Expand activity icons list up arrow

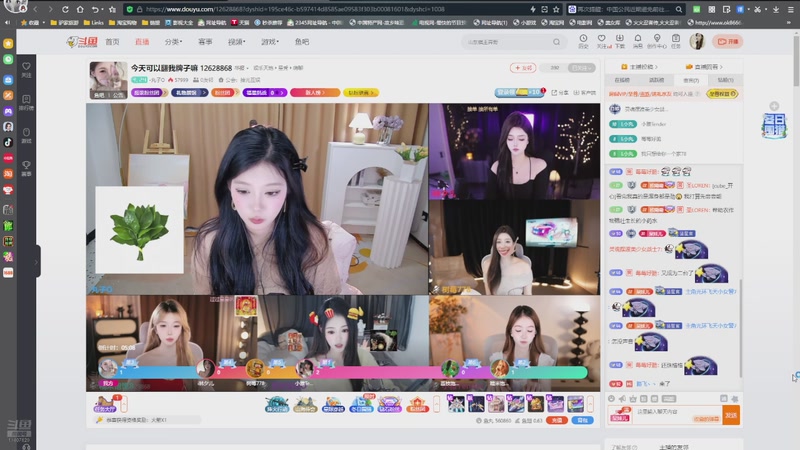[x=436, y=404]
